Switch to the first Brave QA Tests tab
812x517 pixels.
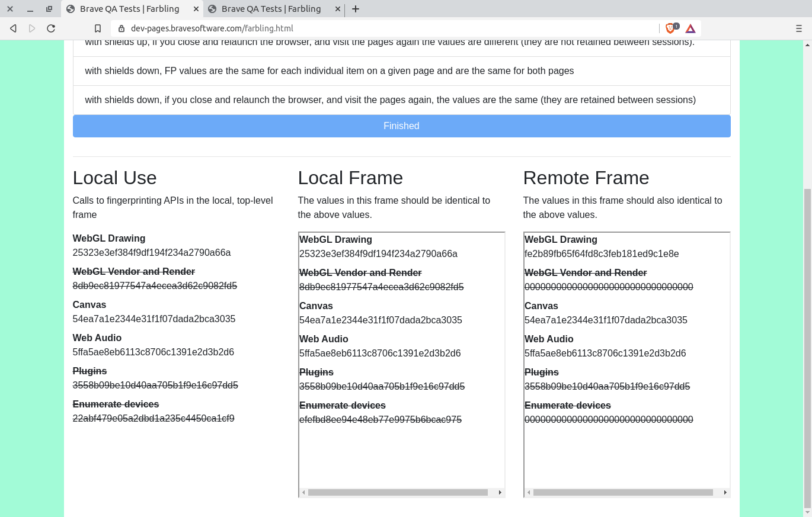[x=132, y=9]
